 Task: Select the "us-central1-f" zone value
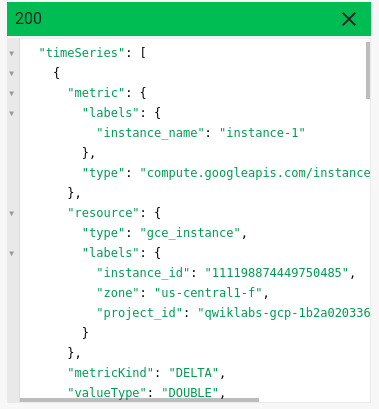click(x=208, y=293)
